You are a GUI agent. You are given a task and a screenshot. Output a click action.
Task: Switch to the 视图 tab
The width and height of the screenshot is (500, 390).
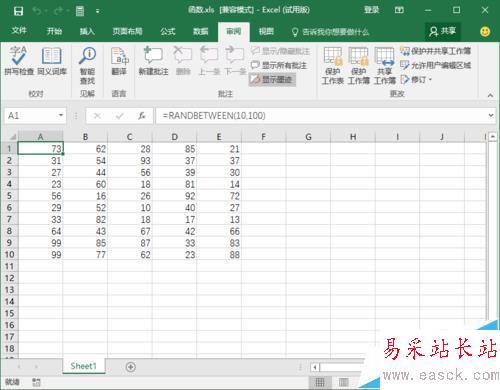pyautogui.click(x=266, y=31)
